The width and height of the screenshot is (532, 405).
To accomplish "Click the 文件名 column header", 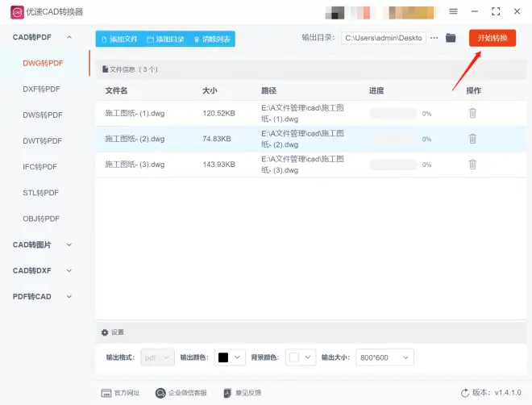I will click(x=116, y=90).
